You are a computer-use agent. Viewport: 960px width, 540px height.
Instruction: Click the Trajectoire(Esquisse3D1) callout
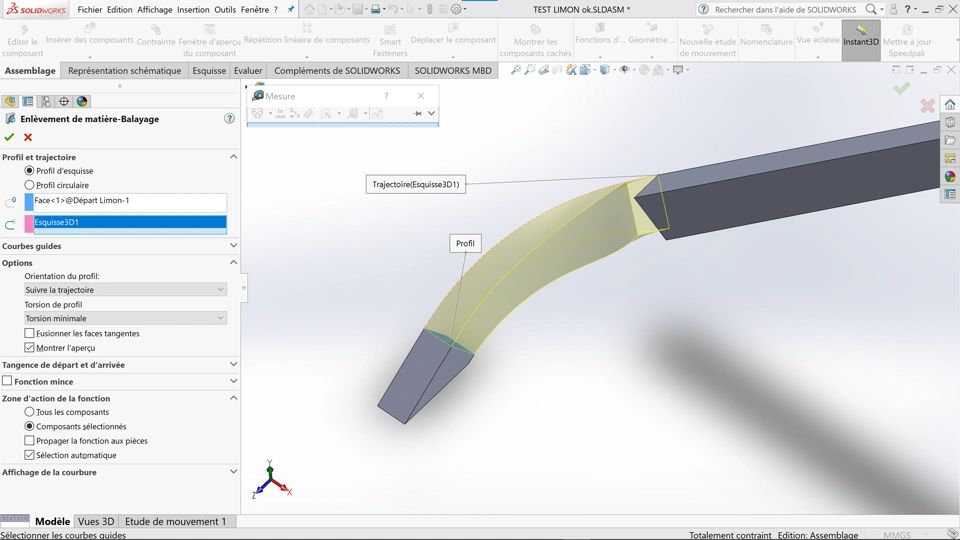pyautogui.click(x=416, y=184)
